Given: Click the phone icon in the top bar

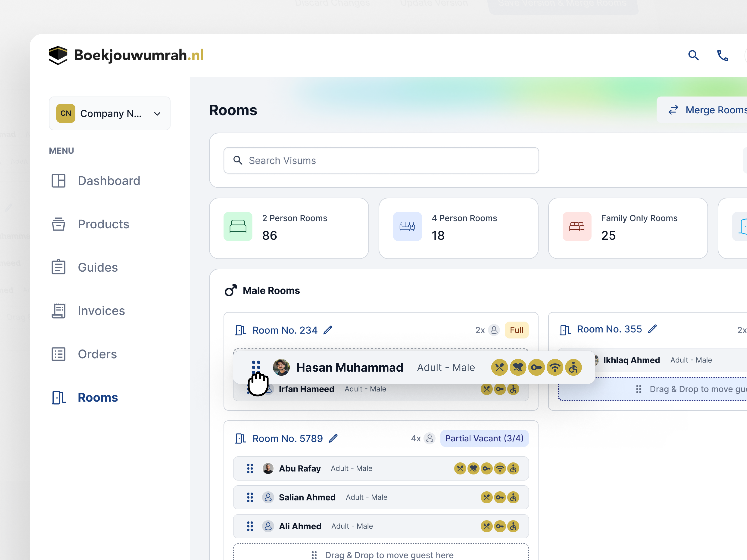Looking at the screenshot, I should tap(723, 55).
